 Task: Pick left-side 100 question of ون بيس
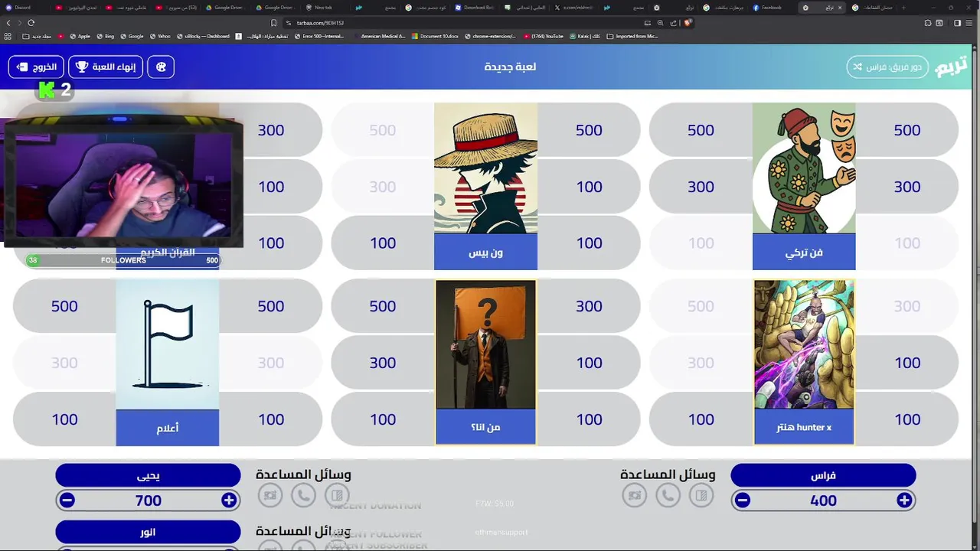[383, 243]
